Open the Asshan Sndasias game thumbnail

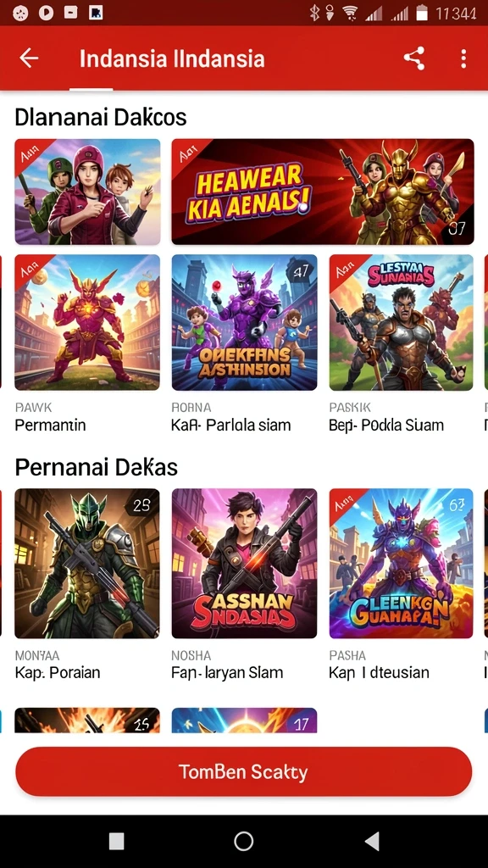pos(245,564)
